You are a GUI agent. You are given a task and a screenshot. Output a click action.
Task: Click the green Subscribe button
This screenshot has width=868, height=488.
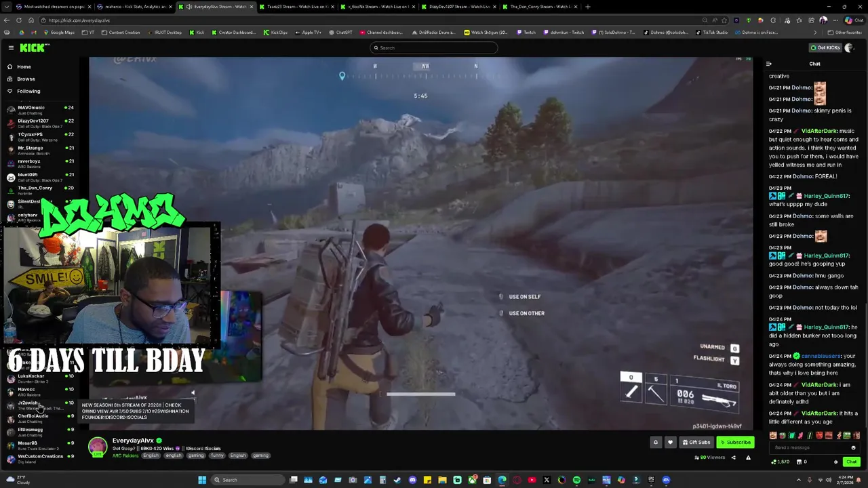coord(736,443)
